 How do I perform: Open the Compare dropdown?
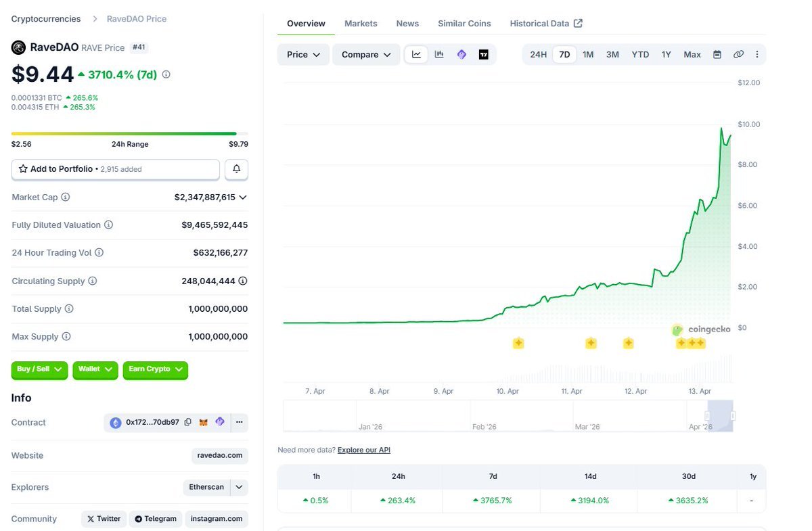[x=366, y=54]
